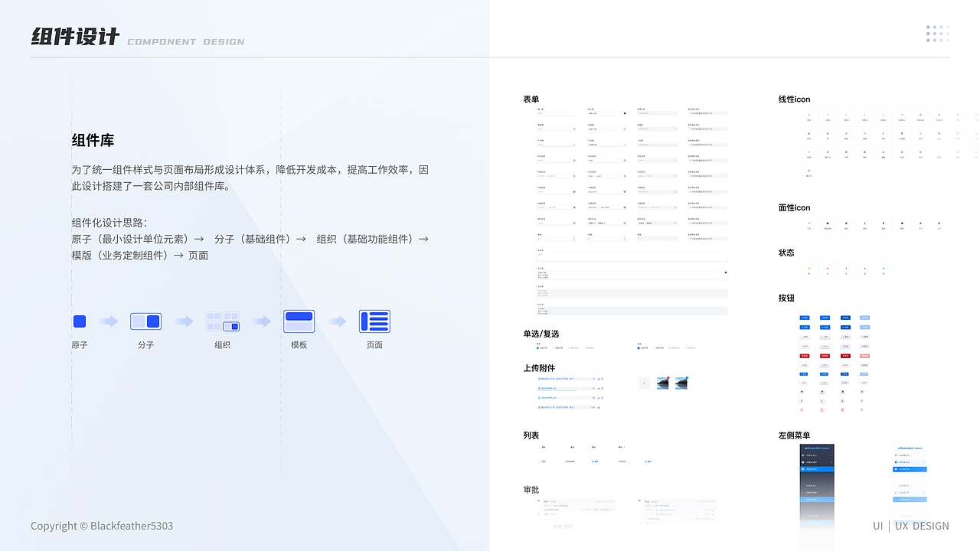Click the top menu entry of the dark sidebar
The width and height of the screenshot is (980, 551).
(817, 455)
